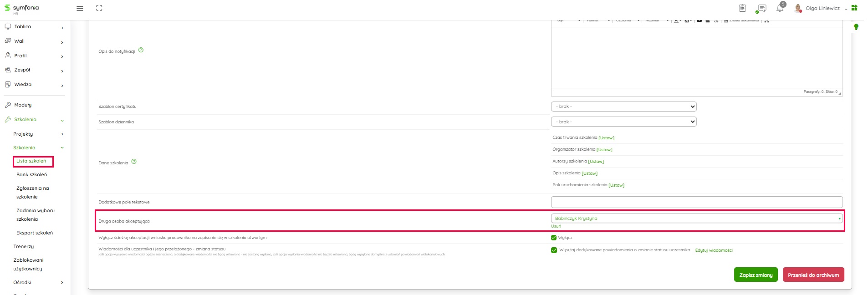Click the green lightbulb hint icon
The image size is (868, 295).
[x=856, y=27]
